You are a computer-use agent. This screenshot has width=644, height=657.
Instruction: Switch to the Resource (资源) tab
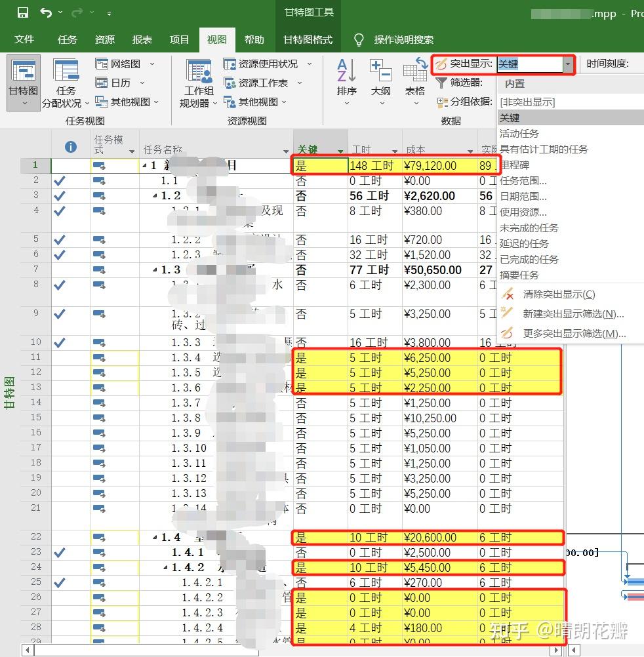pyautogui.click(x=104, y=39)
